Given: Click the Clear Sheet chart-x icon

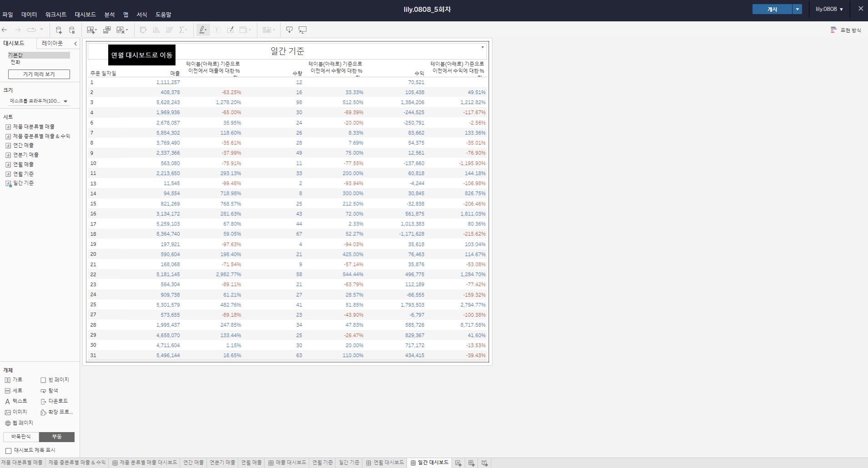Looking at the screenshot, I should [120, 30].
